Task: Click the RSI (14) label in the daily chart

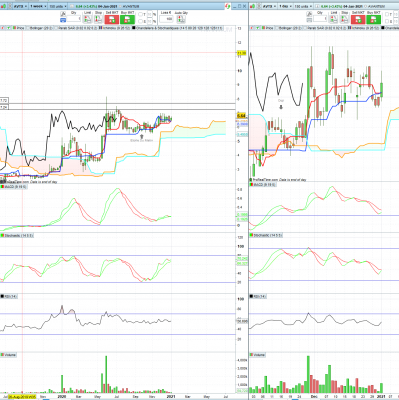Action: pyautogui.click(x=260, y=296)
